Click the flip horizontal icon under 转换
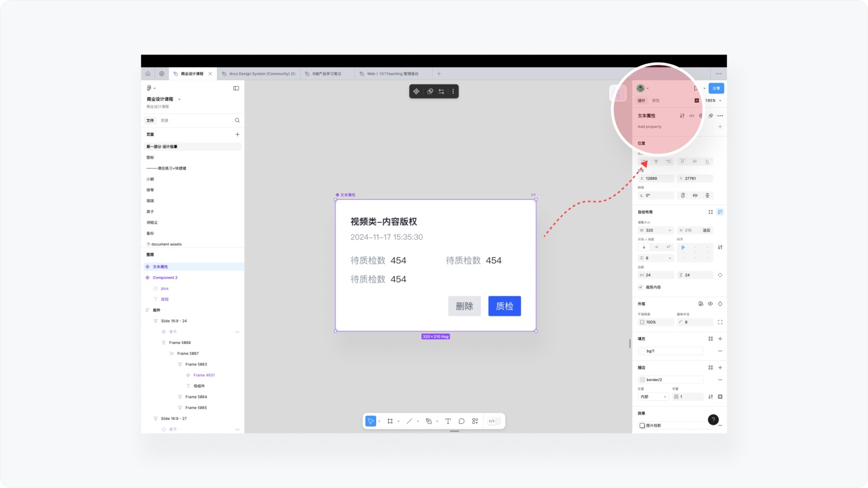This screenshot has width=868, height=488. 694,195
